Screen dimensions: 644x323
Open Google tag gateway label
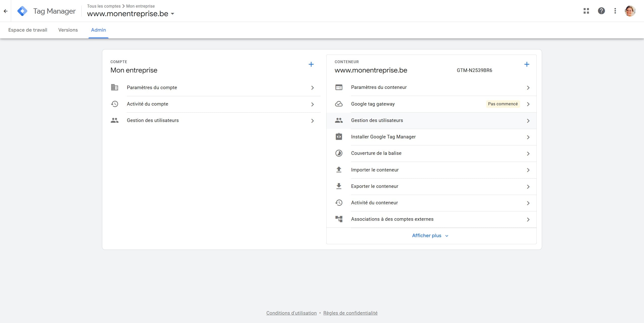pos(373,104)
